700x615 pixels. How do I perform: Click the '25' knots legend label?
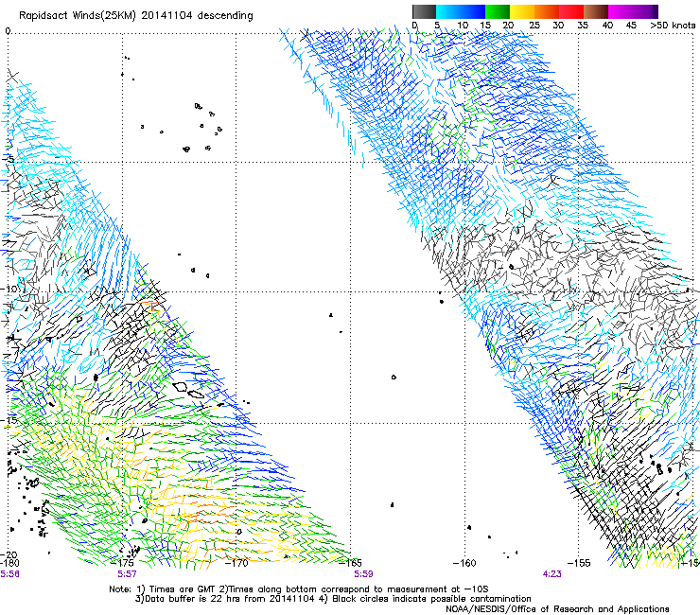pyautogui.click(x=534, y=26)
